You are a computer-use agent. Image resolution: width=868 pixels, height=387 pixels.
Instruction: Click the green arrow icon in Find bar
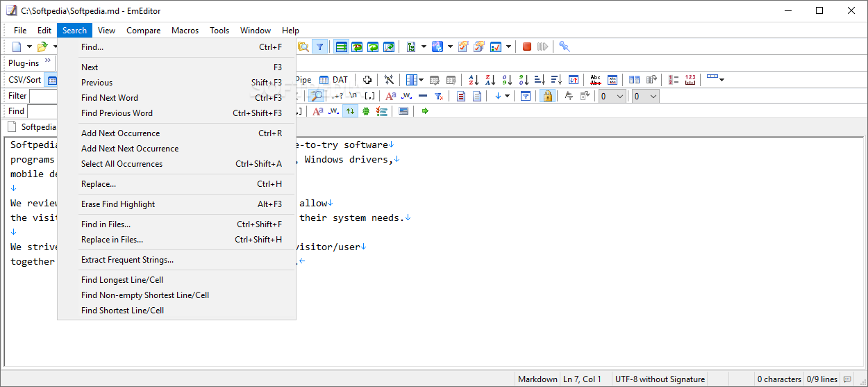(425, 111)
